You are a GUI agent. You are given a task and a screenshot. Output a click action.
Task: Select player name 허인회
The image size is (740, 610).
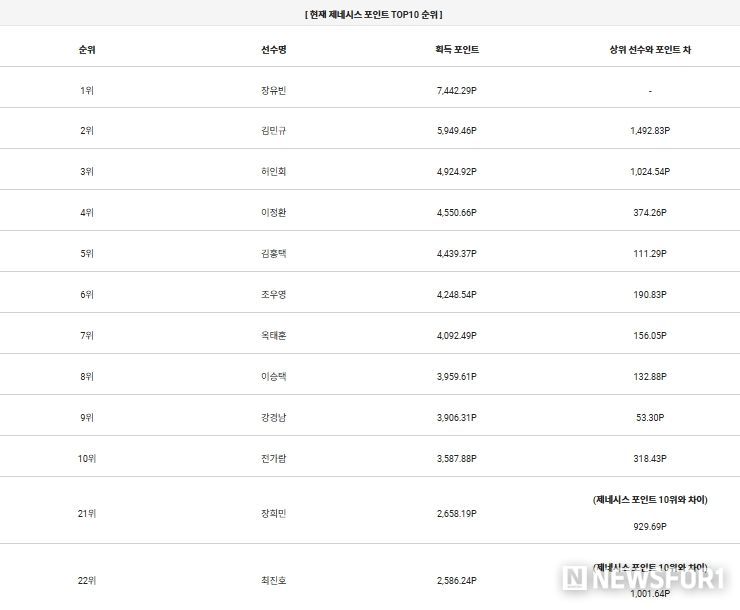(274, 171)
